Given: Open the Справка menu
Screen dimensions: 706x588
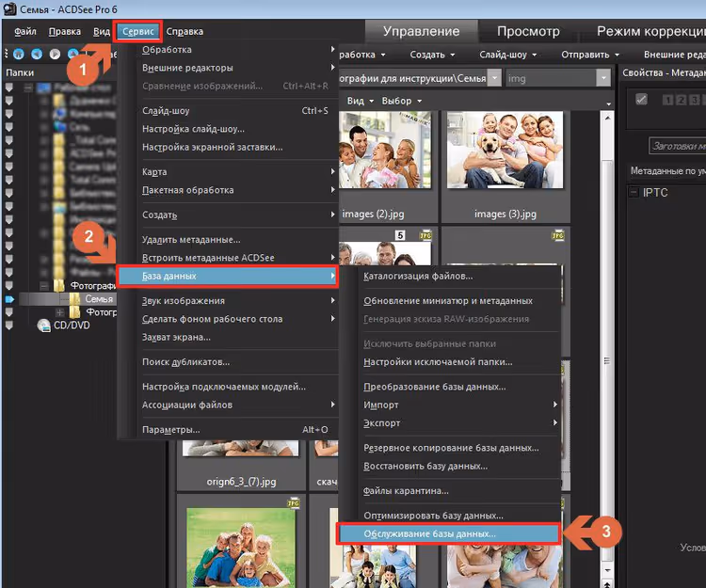Looking at the screenshot, I should pyautogui.click(x=185, y=31).
